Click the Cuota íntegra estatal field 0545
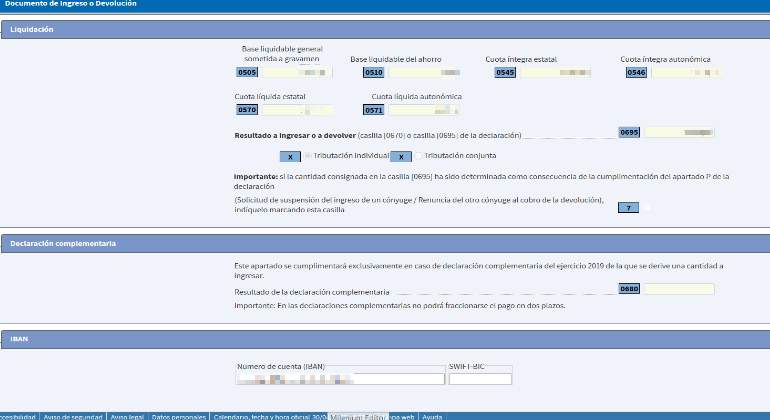Viewport: 770px width, 420px height. (555, 72)
